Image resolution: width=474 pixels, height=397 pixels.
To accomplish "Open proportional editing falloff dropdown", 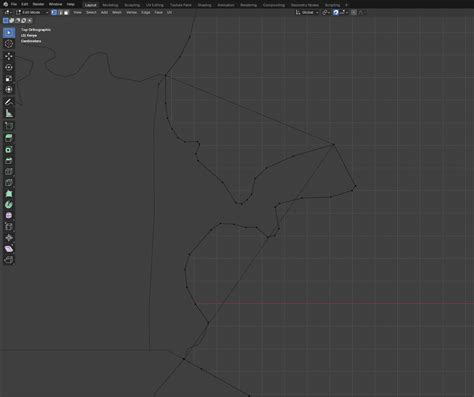I will [362, 12].
